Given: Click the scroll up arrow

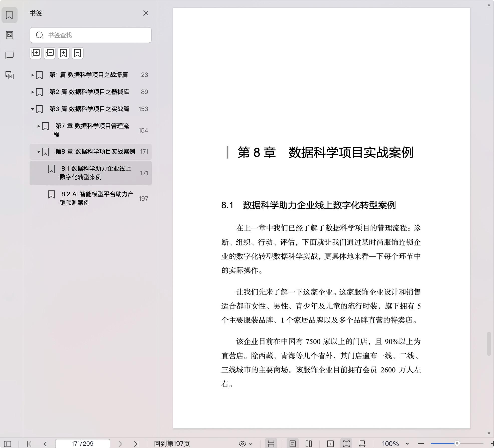Looking at the screenshot, I should pyautogui.click(x=489, y=5).
